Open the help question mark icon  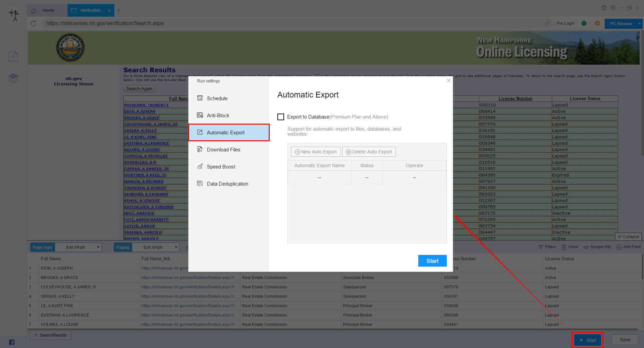(x=604, y=8)
